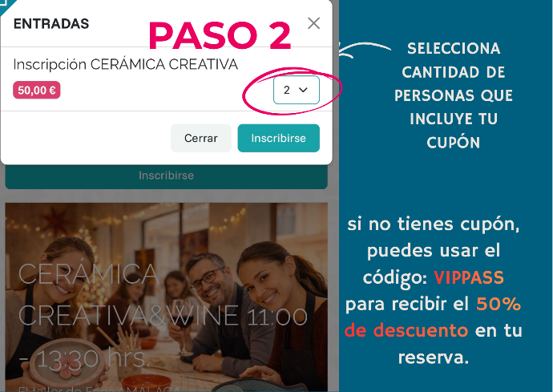This screenshot has width=553, height=392.
Task: Click the ENTRADAS dialog heading
Action: click(51, 23)
